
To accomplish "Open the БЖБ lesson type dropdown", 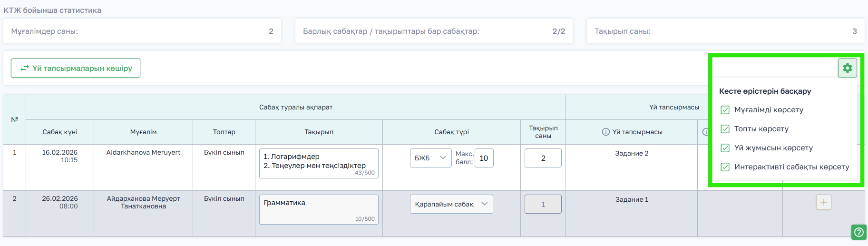I will 430,158.
